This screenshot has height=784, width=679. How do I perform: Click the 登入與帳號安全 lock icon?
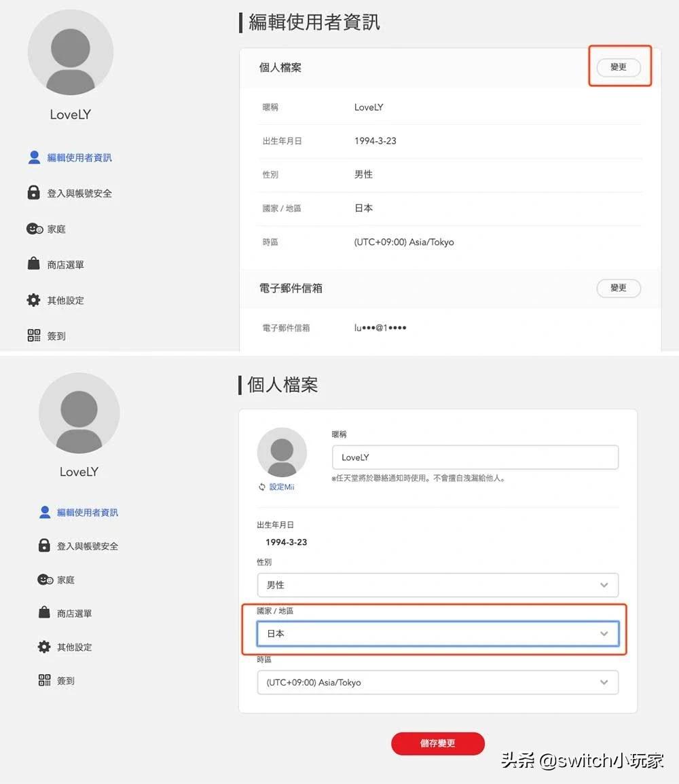coord(33,193)
